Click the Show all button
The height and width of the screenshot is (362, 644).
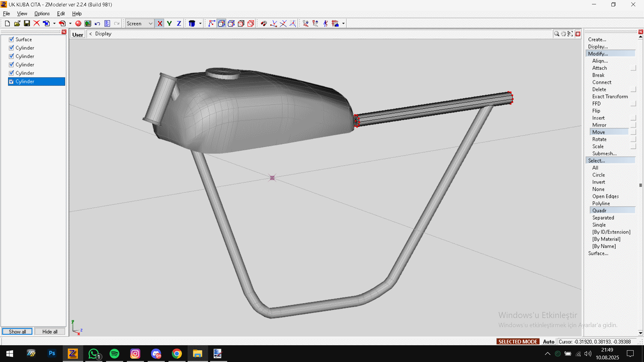(17, 331)
